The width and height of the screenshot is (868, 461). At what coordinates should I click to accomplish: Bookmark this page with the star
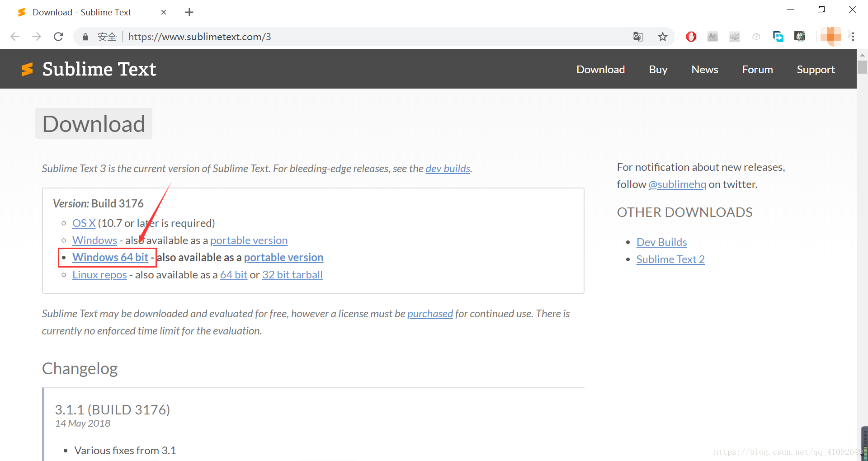(x=663, y=37)
